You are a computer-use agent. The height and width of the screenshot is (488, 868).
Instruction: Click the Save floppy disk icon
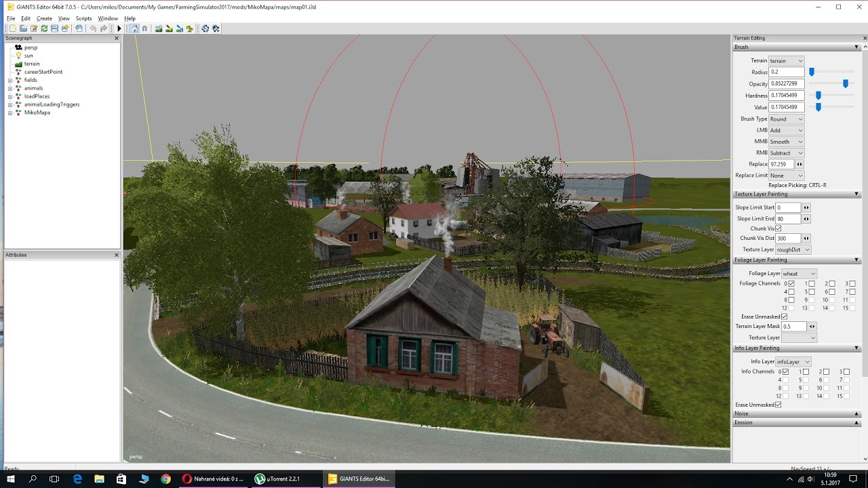tap(54, 28)
